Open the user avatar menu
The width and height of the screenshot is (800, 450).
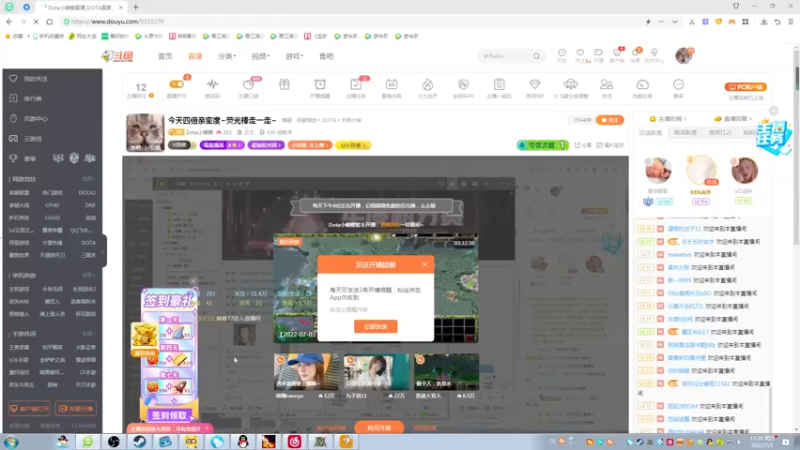click(x=684, y=55)
